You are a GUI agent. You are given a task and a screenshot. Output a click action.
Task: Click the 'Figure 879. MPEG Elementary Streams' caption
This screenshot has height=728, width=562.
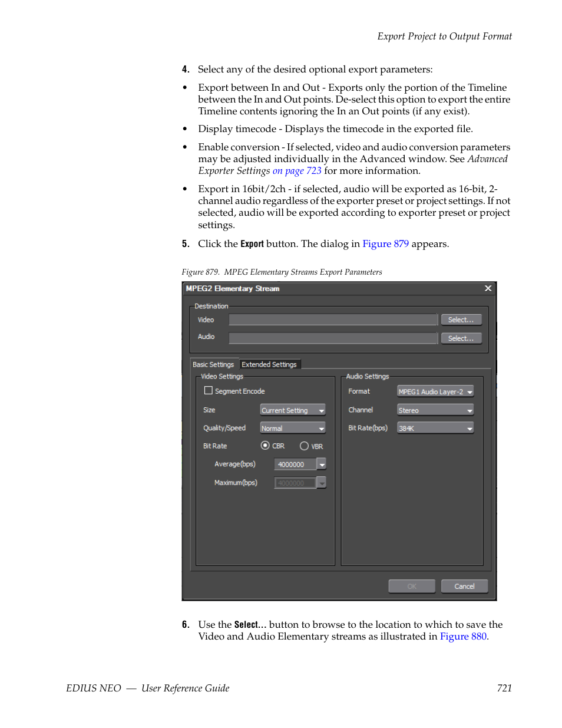pos(282,272)
